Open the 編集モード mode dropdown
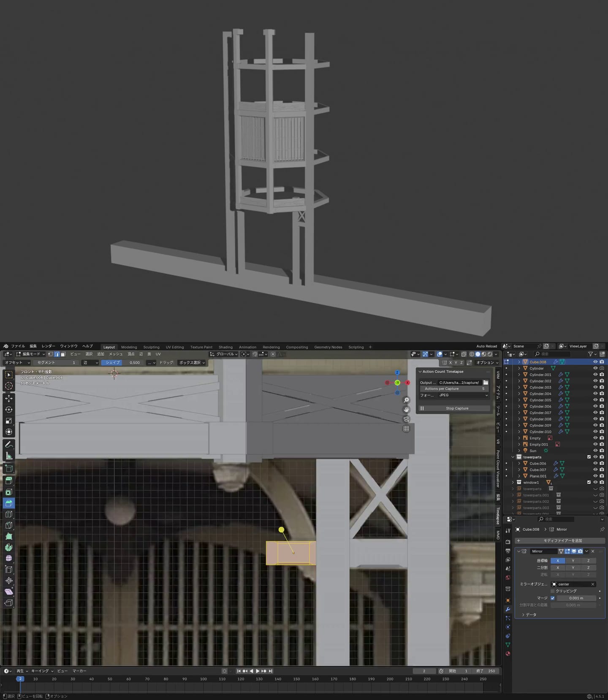The image size is (608, 700). [x=30, y=354]
